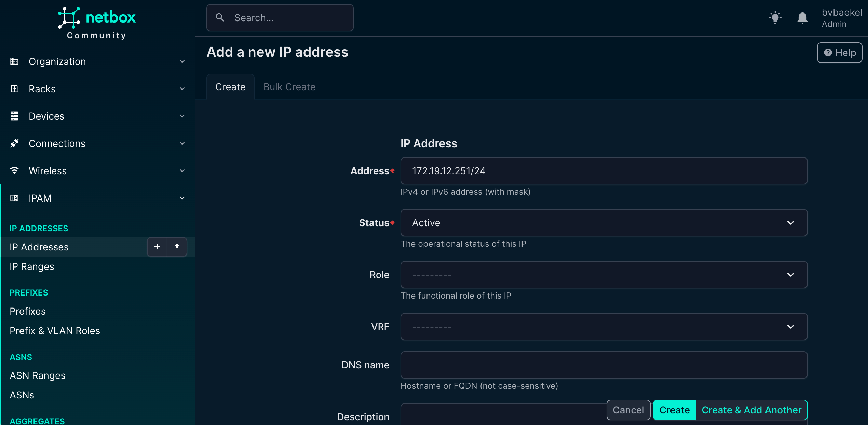
Task: Open the Role dropdown
Action: click(x=604, y=275)
